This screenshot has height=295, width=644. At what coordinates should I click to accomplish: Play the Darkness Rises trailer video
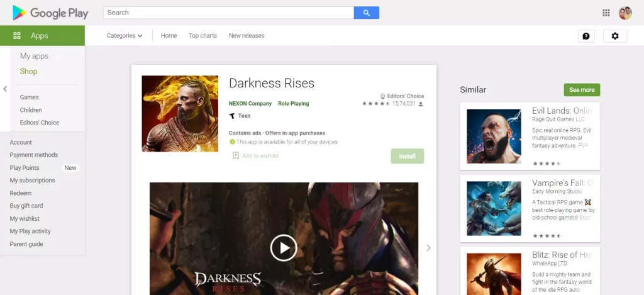[284, 248]
